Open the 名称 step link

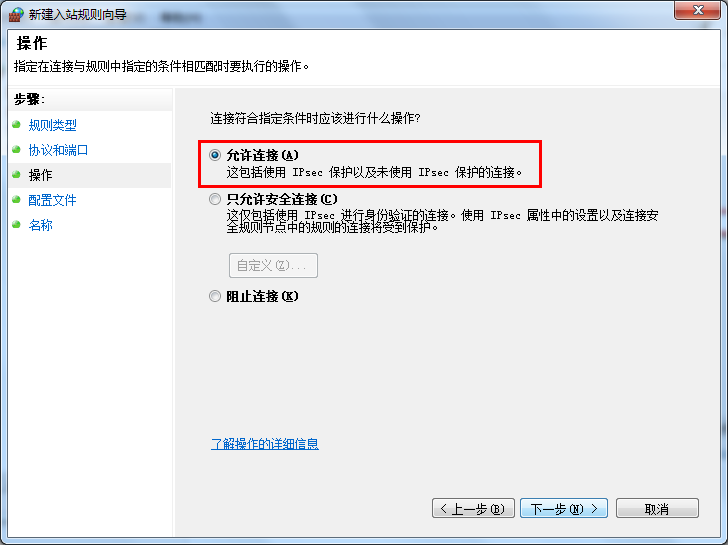[x=40, y=225]
